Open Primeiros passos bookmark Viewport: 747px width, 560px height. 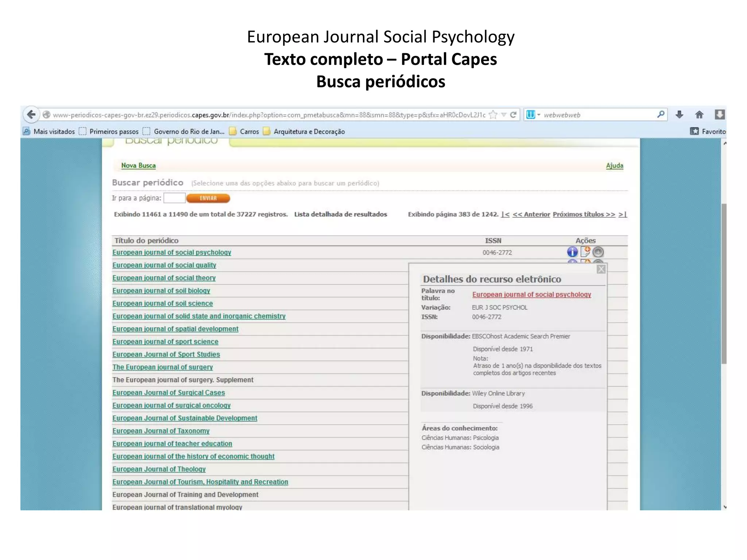tap(109, 132)
